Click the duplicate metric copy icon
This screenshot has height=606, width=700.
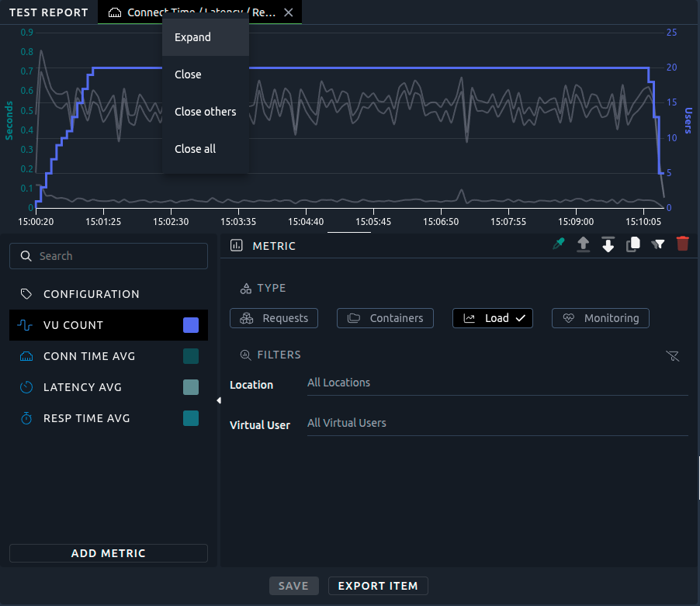633,244
